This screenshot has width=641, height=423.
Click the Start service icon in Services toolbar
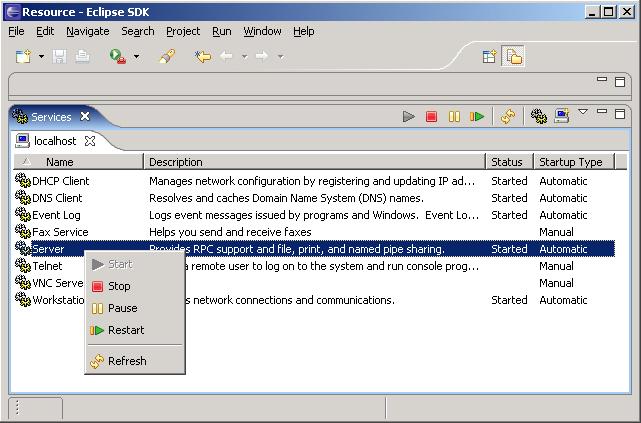point(408,117)
